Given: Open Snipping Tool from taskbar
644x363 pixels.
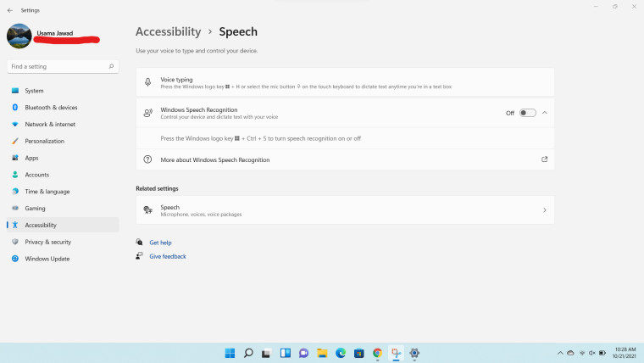Looking at the screenshot, I should pos(396,353).
